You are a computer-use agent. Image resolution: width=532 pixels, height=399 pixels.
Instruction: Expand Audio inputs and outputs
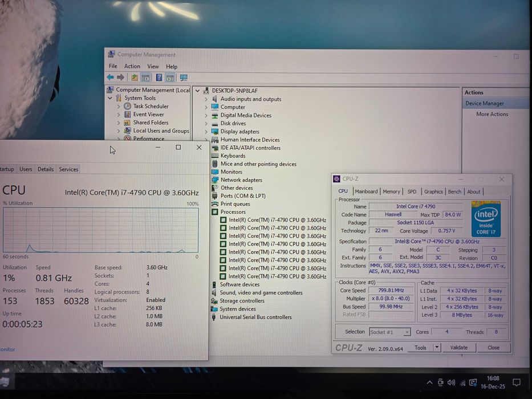(x=206, y=99)
